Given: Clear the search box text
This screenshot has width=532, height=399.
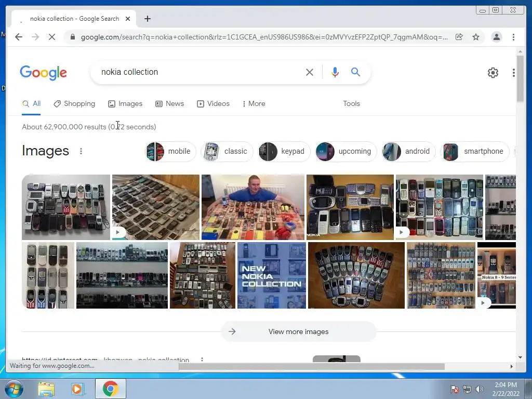Looking at the screenshot, I should [310, 72].
